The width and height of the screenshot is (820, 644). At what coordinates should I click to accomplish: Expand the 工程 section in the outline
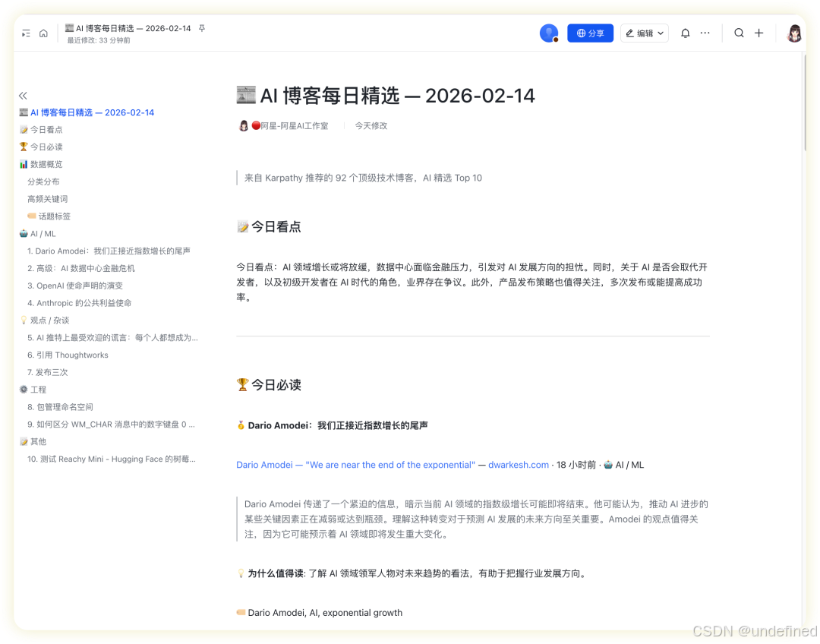click(36, 390)
